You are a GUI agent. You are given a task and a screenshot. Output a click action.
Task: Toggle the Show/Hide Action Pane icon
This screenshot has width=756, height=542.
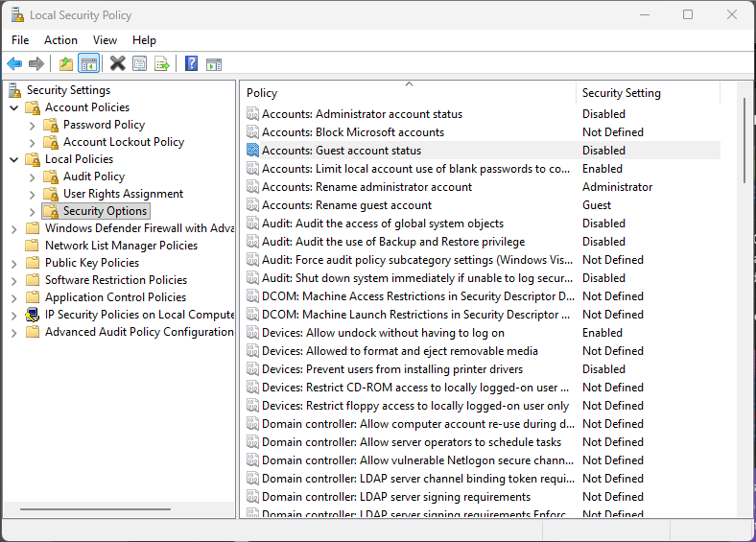(x=214, y=64)
